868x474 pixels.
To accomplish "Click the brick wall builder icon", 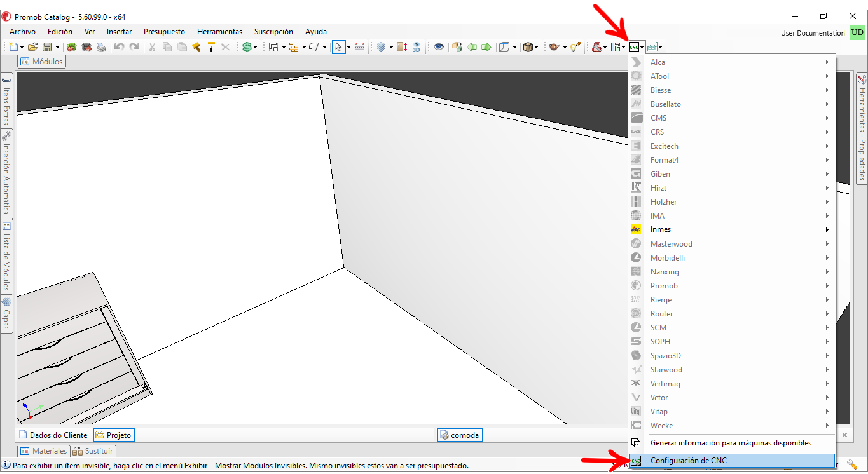I will 293,47.
